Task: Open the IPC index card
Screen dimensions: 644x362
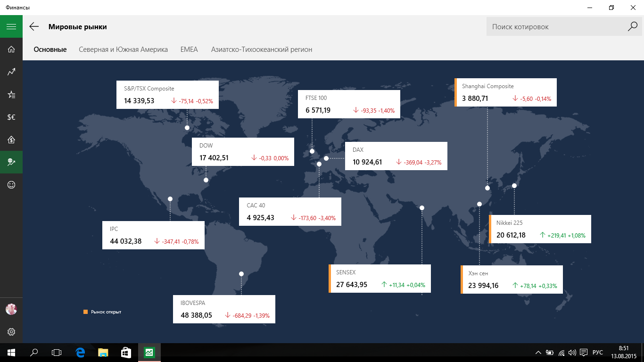Action: 153,235
